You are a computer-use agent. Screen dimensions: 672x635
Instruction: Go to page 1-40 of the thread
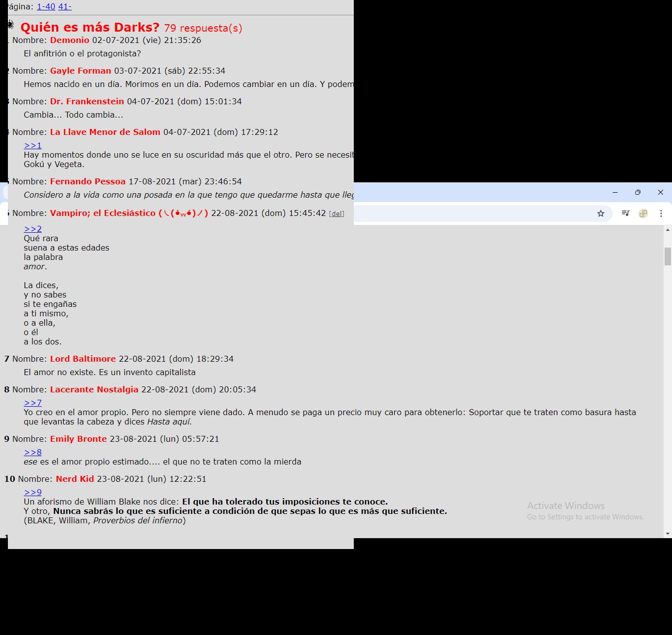coord(46,6)
